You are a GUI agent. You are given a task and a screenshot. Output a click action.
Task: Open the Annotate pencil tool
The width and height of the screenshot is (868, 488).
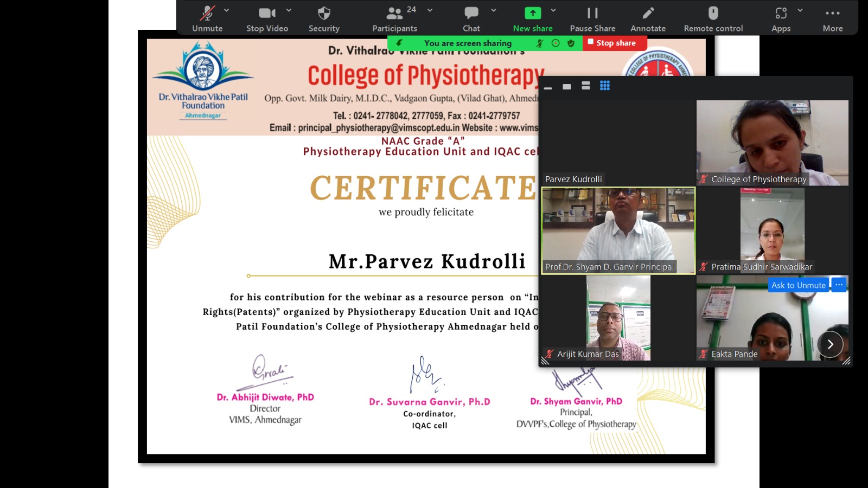pos(648,18)
